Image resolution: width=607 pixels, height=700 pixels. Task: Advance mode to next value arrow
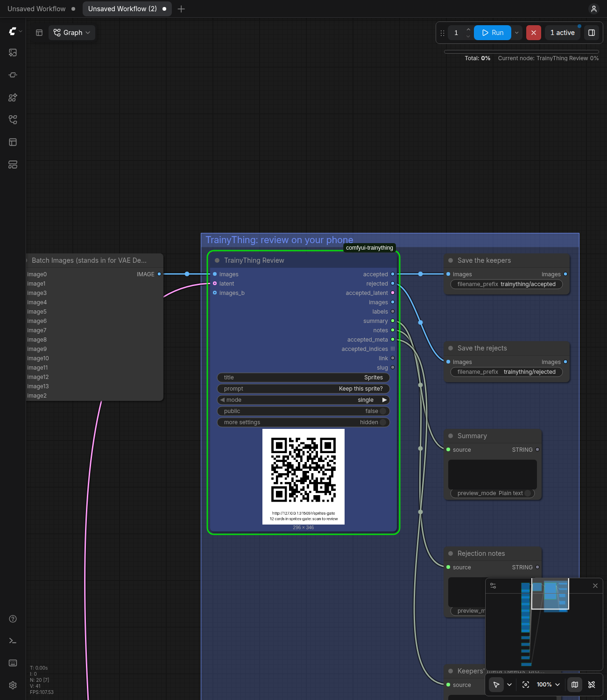[x=384, y=400]
